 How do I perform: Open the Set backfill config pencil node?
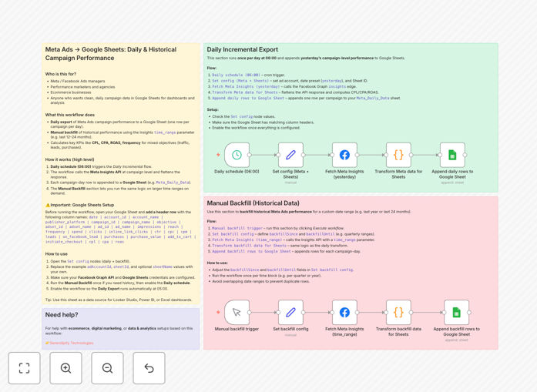coord(290,312)
